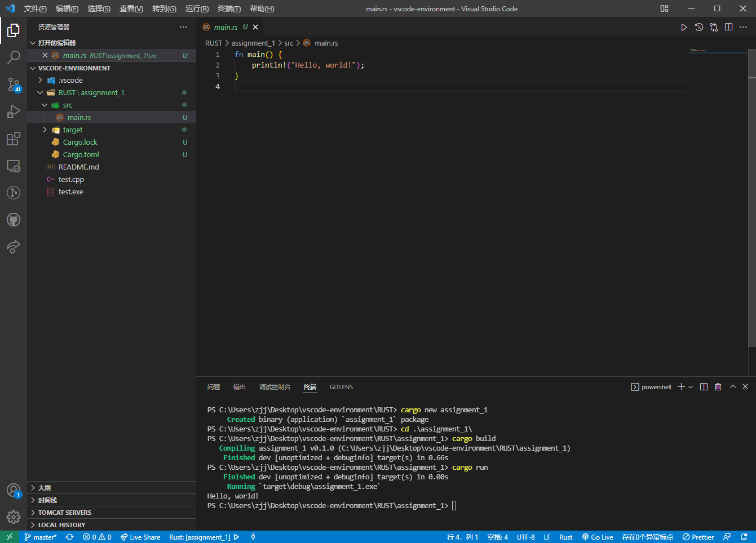The image size is (756, 543).
Task: Open the 终端(T) menu
Action: pyautogui.click(x=229, y=8)
